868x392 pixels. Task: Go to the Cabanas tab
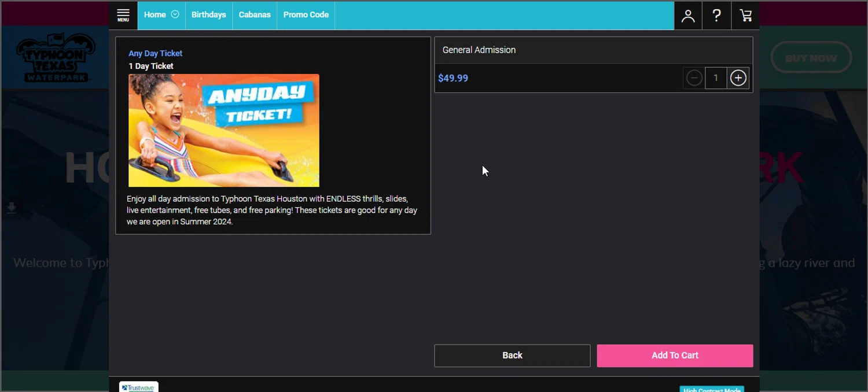click(255, 15)
